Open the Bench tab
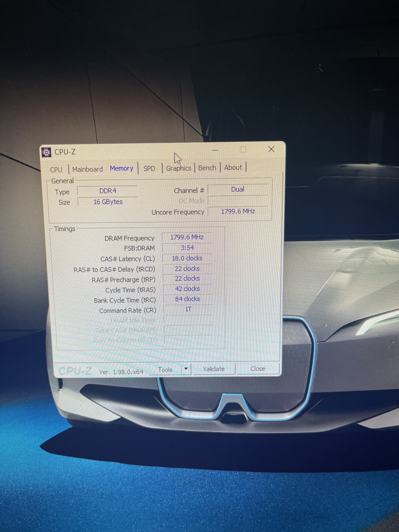Screen dimensions: 399x532 [x=207, y=168]
